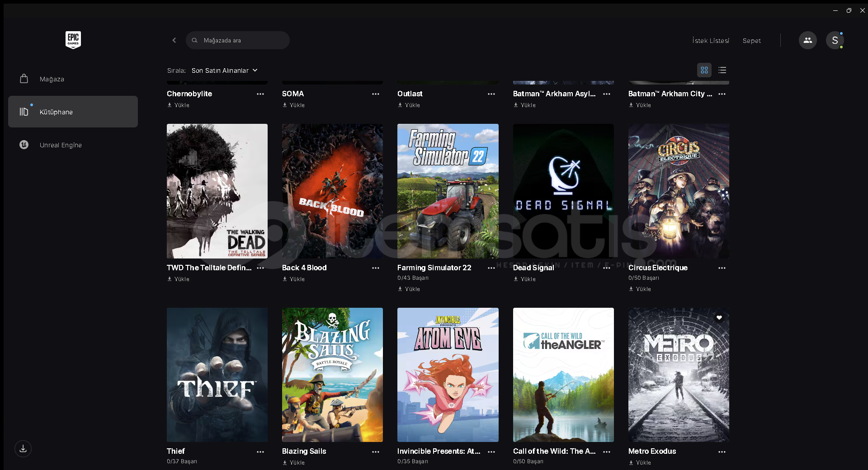Click 0/43 Başarı achievements text
The image size is (868, 470).
click(x=413, y=278)
